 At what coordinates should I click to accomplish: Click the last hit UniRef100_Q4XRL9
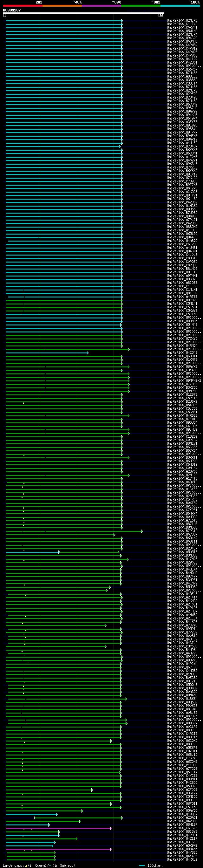coord(182,859)
